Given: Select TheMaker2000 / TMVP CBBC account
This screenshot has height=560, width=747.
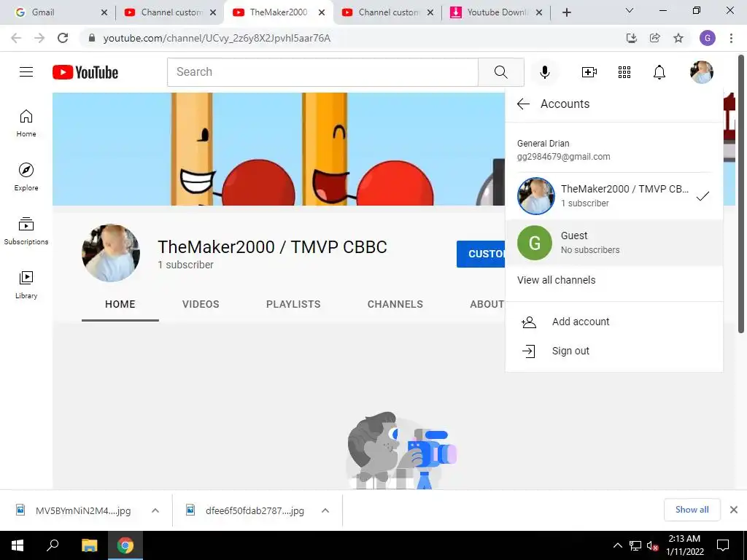Looking at the screenshot, I should click(x=614, y=195).
